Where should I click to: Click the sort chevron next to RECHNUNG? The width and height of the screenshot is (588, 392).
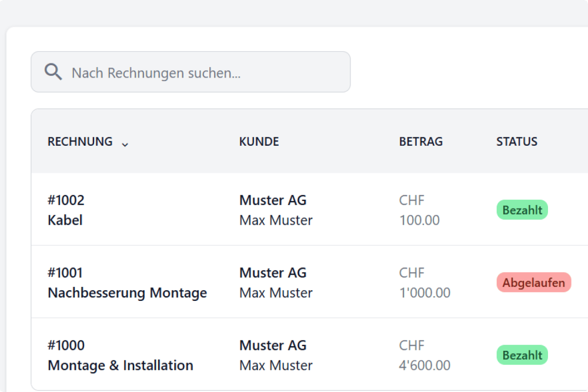(125, 144)
